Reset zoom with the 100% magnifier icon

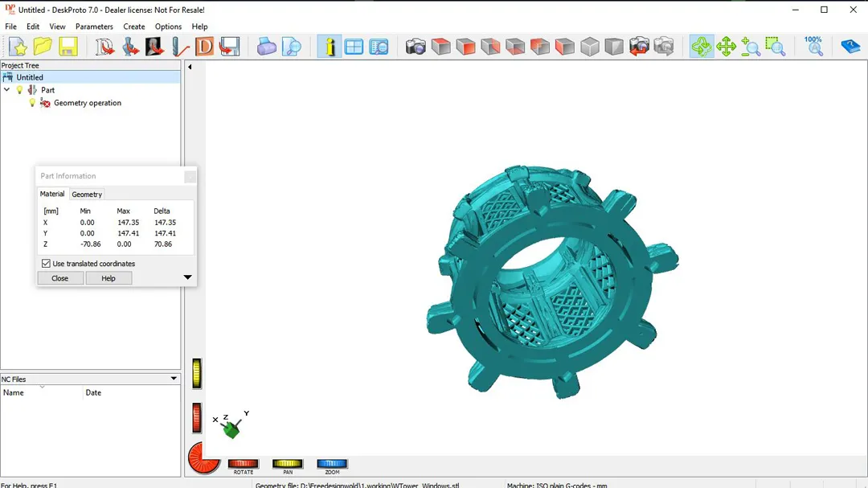tap(813, 47)
